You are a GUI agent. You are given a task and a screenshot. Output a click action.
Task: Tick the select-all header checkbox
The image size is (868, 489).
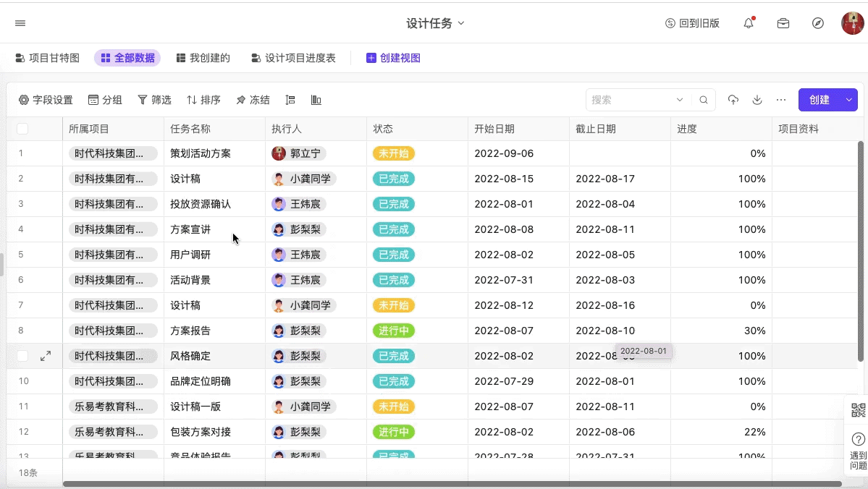(x=22, y=129)
